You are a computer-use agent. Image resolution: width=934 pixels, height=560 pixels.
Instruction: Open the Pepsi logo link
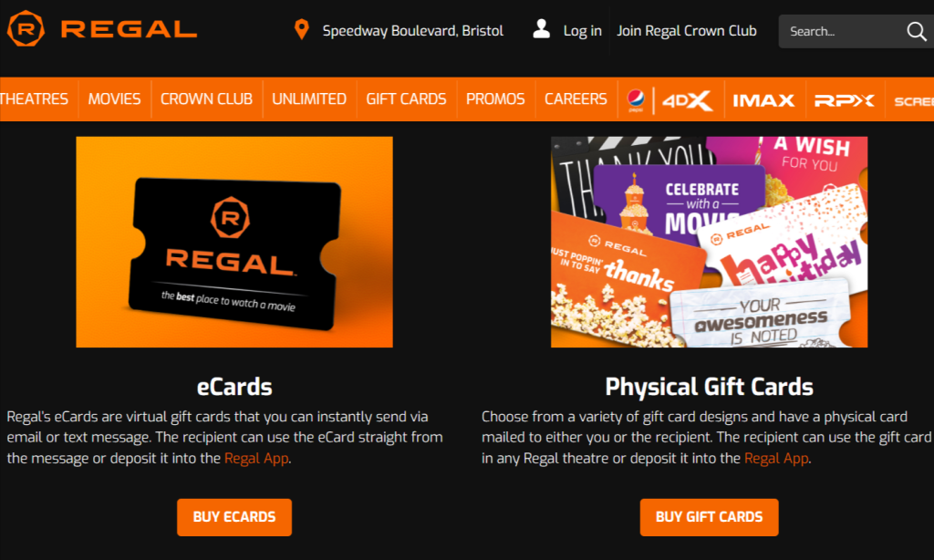coord(636,99)
